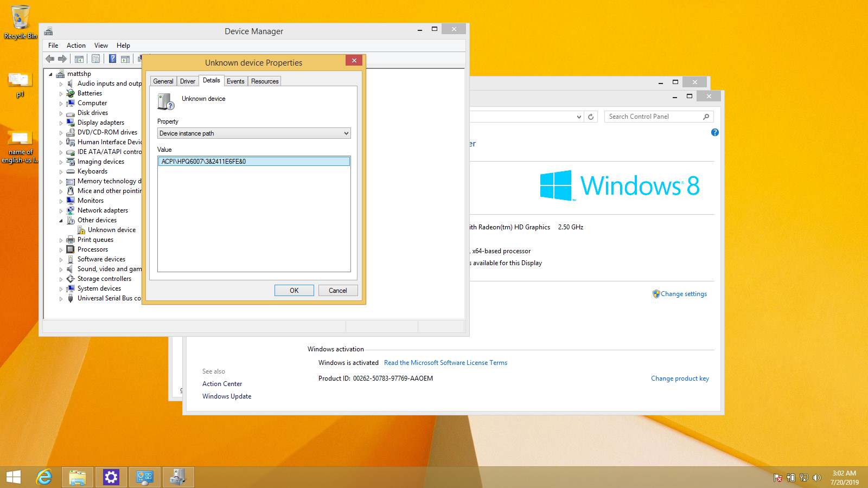Click the Change product key link
The width and height of the screenshot is (868, 488).
[x=680, y=378]
